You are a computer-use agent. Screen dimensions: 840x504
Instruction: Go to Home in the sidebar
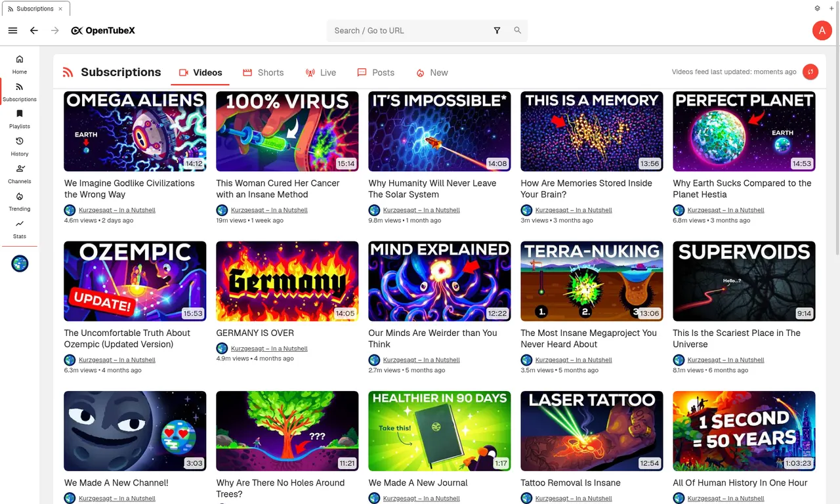point(20,64)
